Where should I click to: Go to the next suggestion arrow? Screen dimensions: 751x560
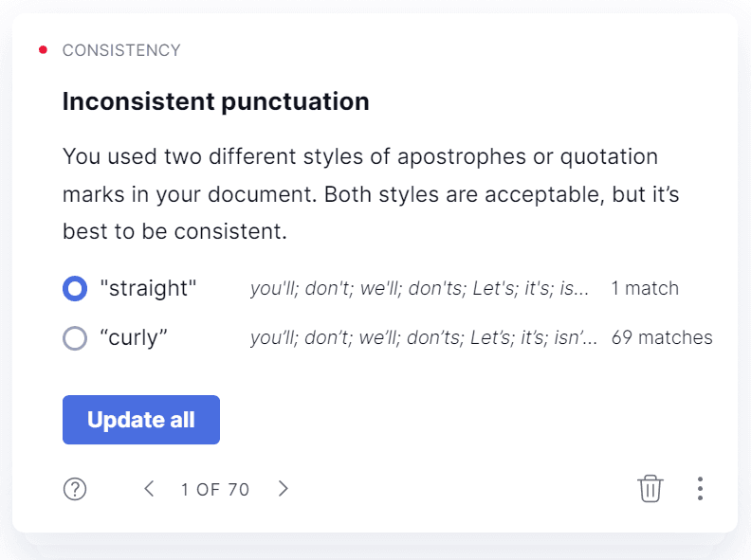(283, 489)
